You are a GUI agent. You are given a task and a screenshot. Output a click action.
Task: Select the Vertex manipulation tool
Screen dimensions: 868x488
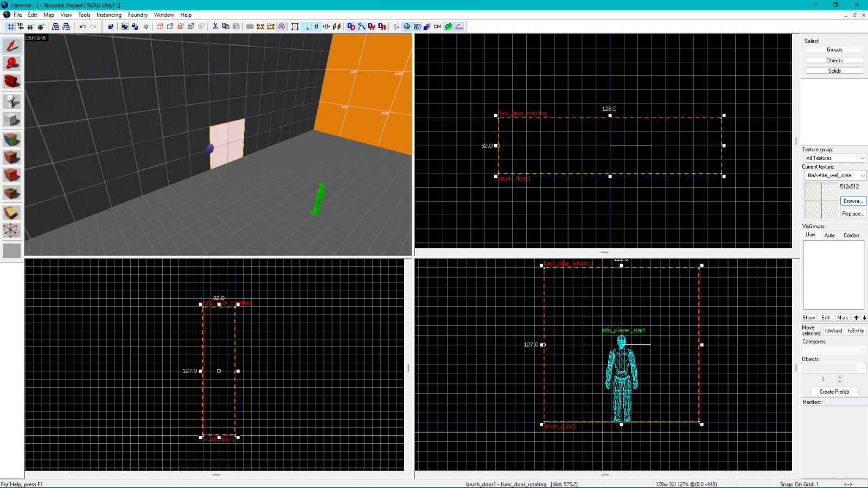(x=12, y=230)
